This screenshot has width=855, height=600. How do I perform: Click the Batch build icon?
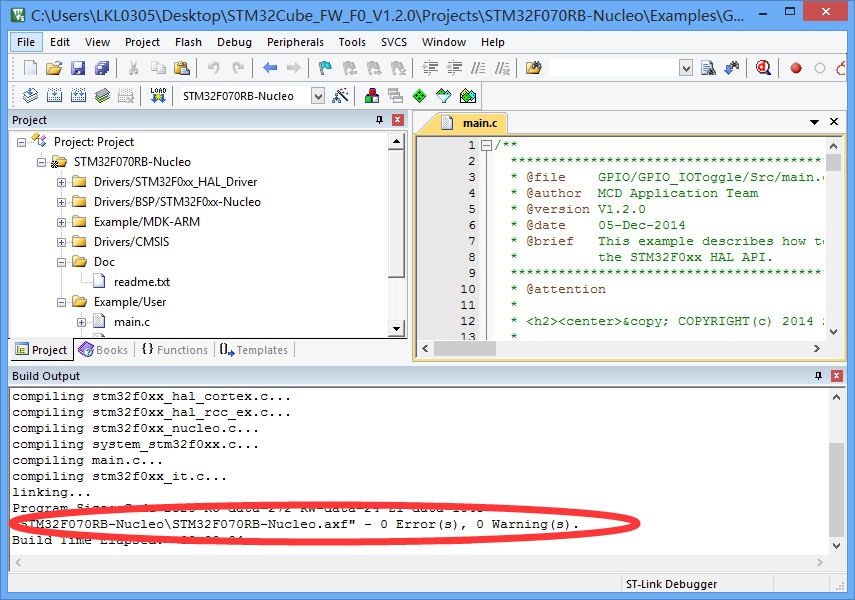click(102, 96)
